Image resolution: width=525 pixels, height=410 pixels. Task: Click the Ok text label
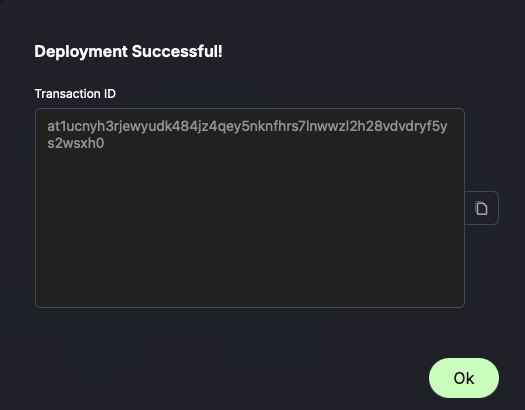[x=464, y=378]
